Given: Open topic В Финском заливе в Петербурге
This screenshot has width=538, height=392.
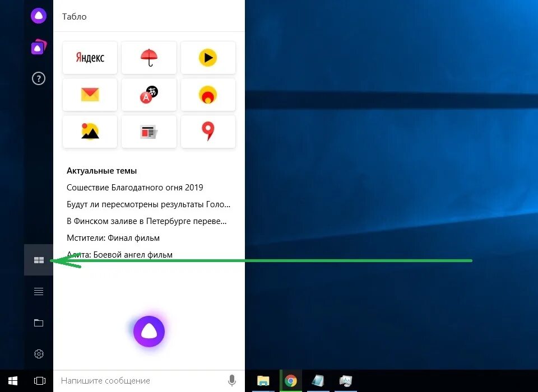Looking at the screenshot, I should (x=146, y=221).
